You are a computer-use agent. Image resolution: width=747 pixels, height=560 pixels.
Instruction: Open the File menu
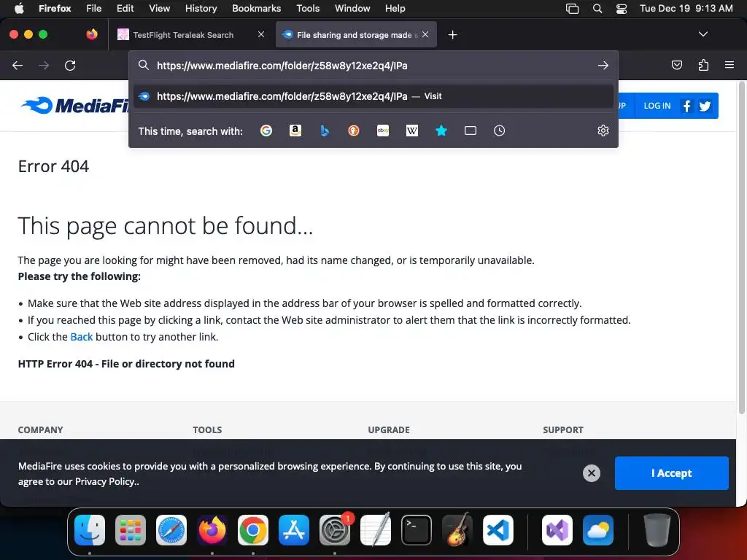click(x=94, y=9)
